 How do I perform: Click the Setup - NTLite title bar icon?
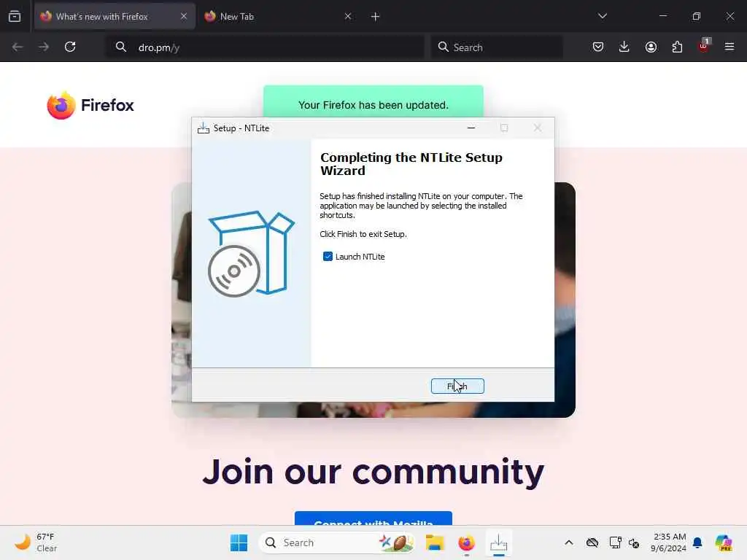click(x=204, y=128)
